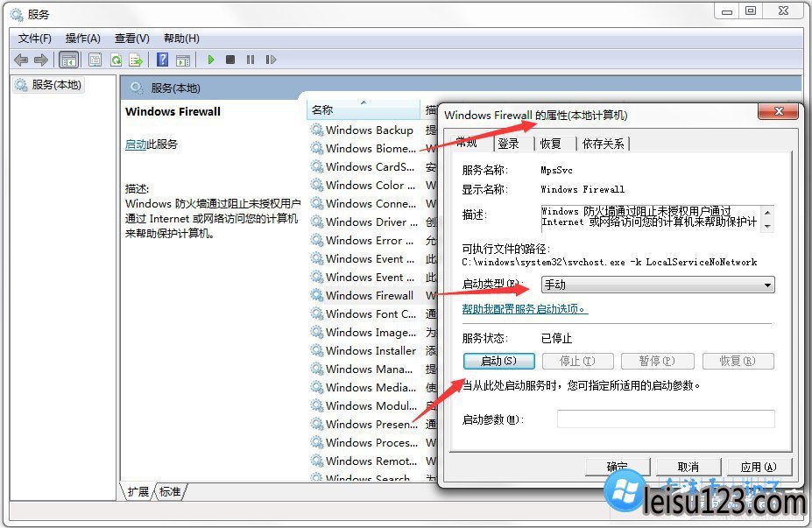
Task: Click the 启动参数(M) input field
Action: coord(666,419)
